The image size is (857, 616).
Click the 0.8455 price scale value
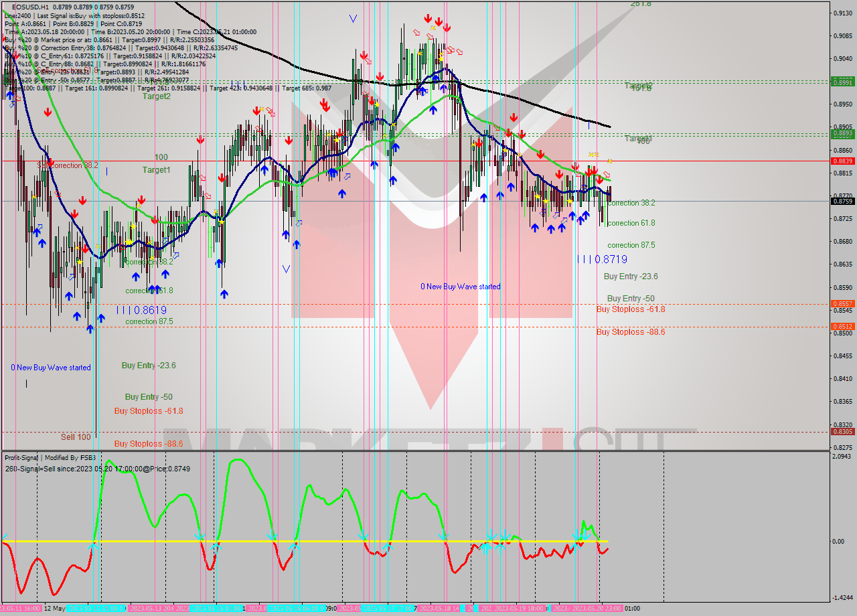tap(842, 356)
